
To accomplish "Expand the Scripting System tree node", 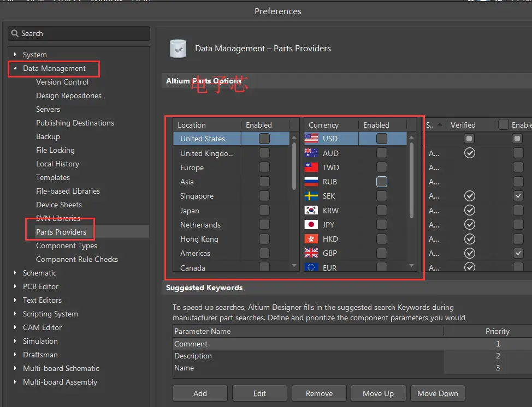I will pos(15,314).
